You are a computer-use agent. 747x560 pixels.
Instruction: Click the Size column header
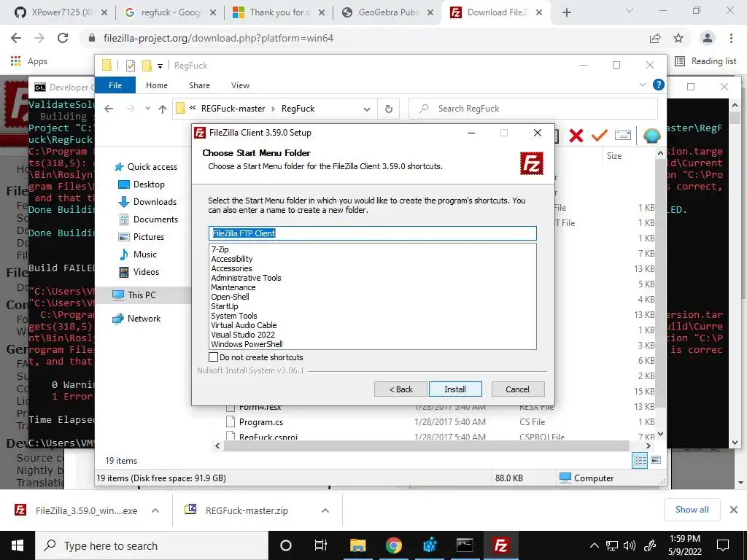point(614,156)
